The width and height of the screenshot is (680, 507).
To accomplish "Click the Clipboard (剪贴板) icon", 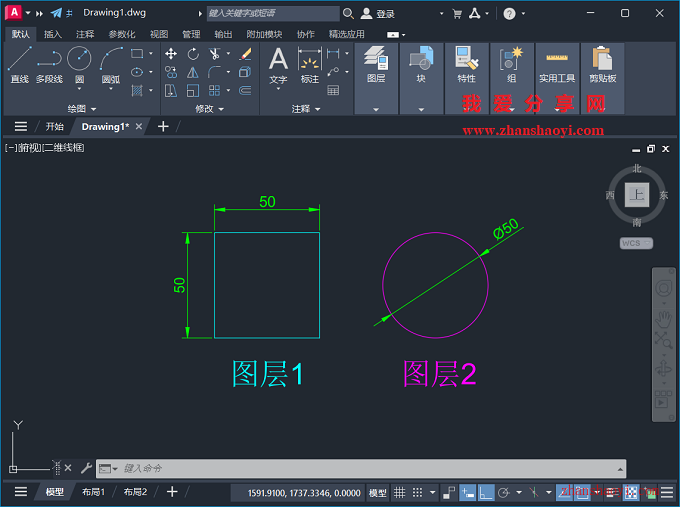I will [x=602, y=61].
